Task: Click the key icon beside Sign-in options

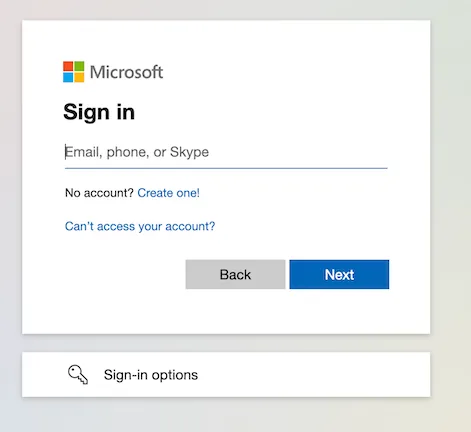Action: (x=78, y=374)
